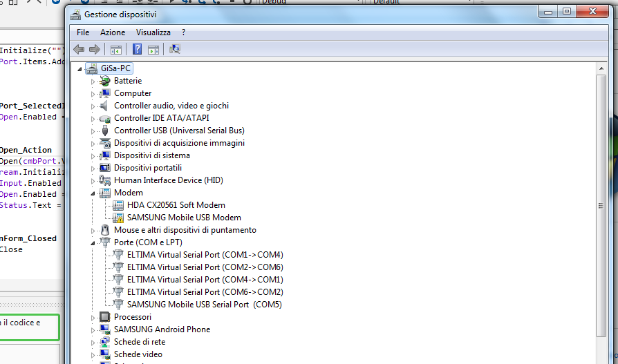Open the Azione menu
This screenshot has width=618, height=364.
point(113,32)
